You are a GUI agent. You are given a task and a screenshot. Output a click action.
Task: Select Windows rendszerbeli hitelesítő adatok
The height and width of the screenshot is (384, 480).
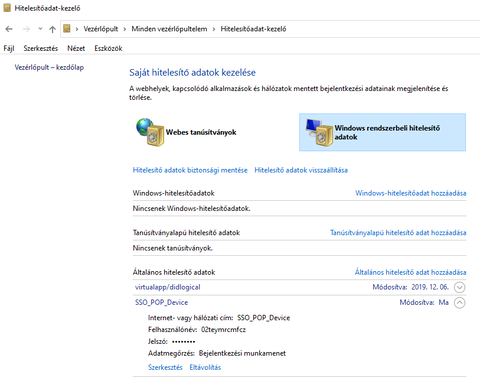coord(382,132)
